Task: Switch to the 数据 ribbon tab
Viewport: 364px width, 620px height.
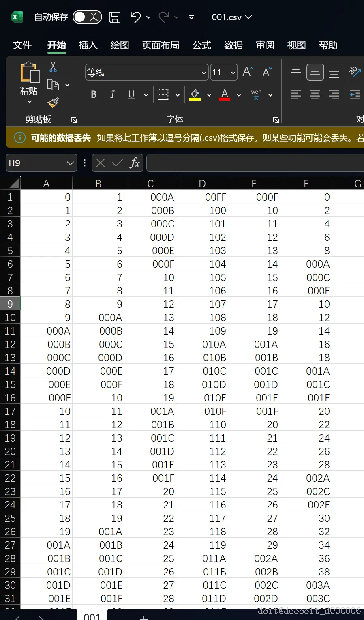Action: 233,45
